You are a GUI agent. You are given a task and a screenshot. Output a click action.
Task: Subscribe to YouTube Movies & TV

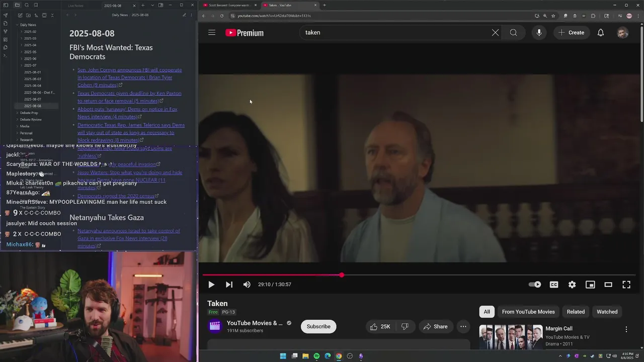[x=318, y=326]
